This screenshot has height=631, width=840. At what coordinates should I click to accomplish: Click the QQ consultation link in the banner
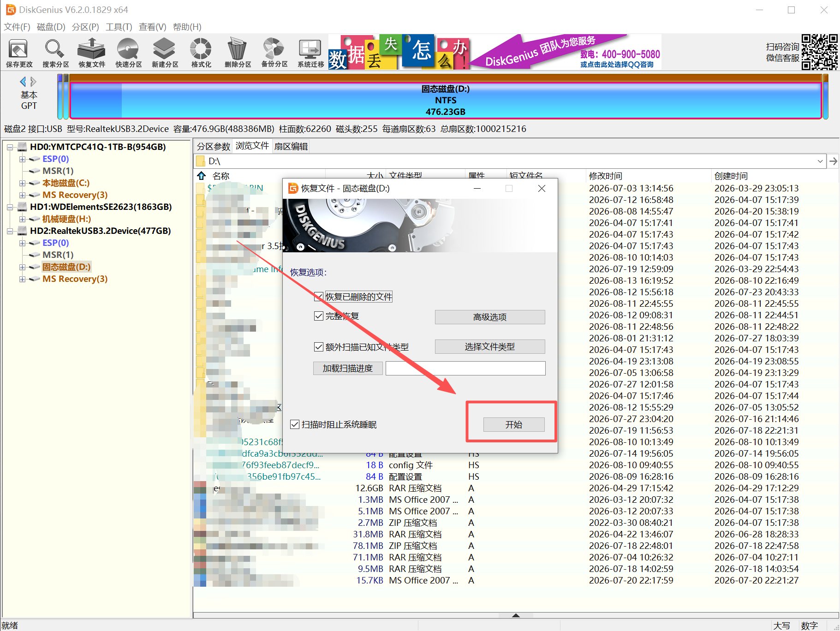pyautogui.click(x=617, y=65)
